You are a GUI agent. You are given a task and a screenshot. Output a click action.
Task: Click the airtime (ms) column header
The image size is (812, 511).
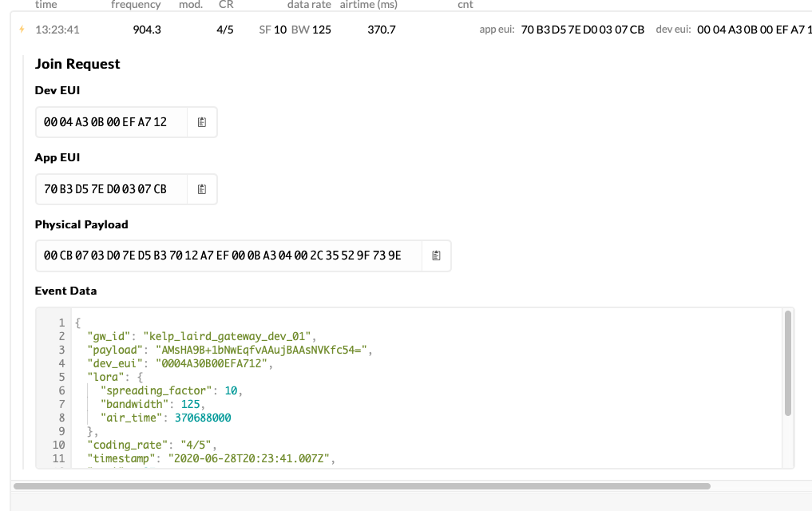point(369,5)
